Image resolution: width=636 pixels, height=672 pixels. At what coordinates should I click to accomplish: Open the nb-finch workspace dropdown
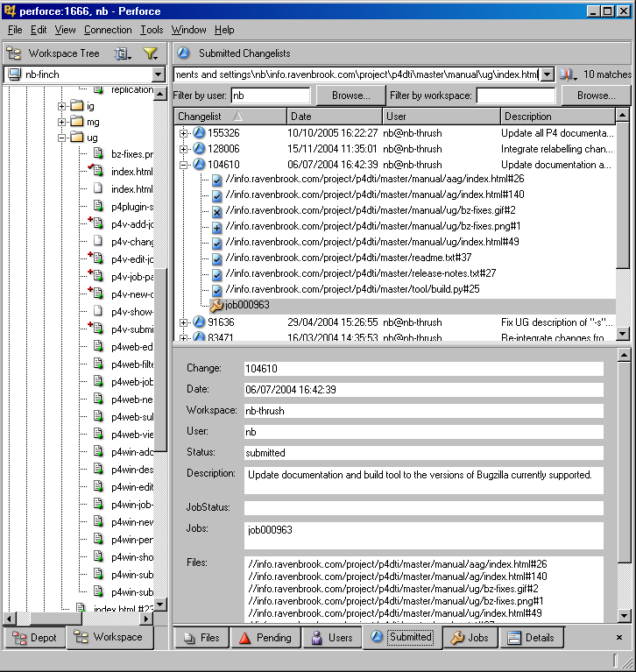[x=159, y=74]
